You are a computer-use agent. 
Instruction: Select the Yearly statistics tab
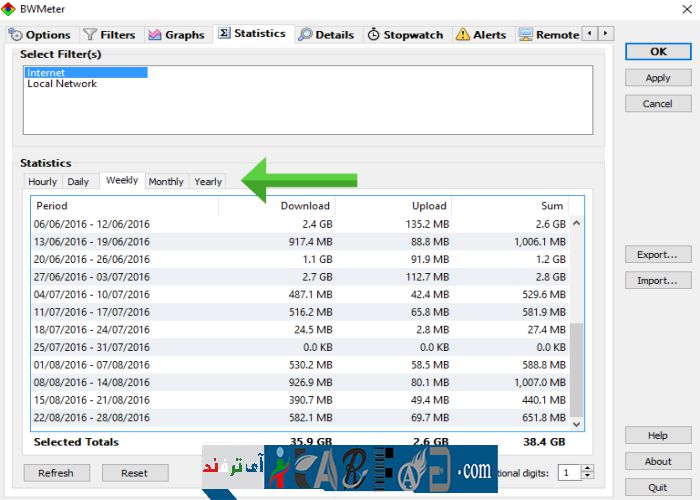pos(208,182)
